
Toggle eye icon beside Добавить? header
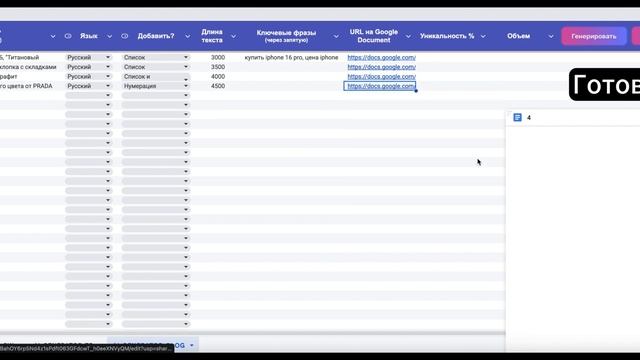124,36
